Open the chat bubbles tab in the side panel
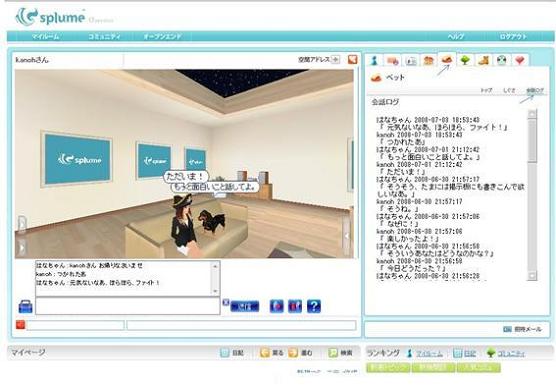Screen dimensions: 556x385 tap(393, 61)
